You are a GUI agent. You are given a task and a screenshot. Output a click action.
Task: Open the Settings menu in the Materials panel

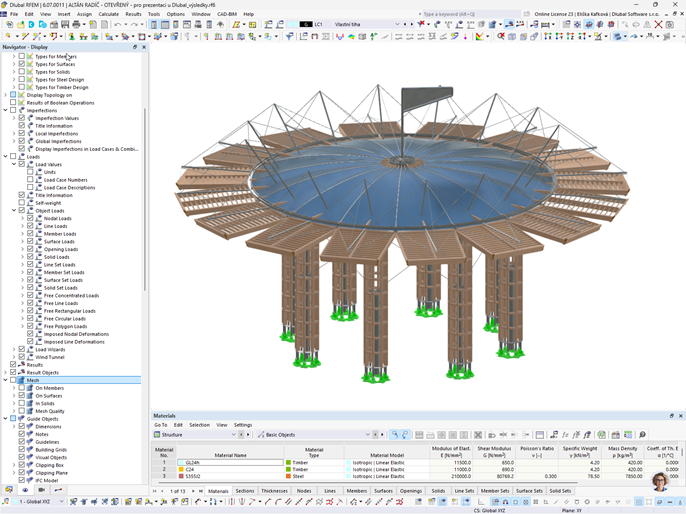[243, 425]
